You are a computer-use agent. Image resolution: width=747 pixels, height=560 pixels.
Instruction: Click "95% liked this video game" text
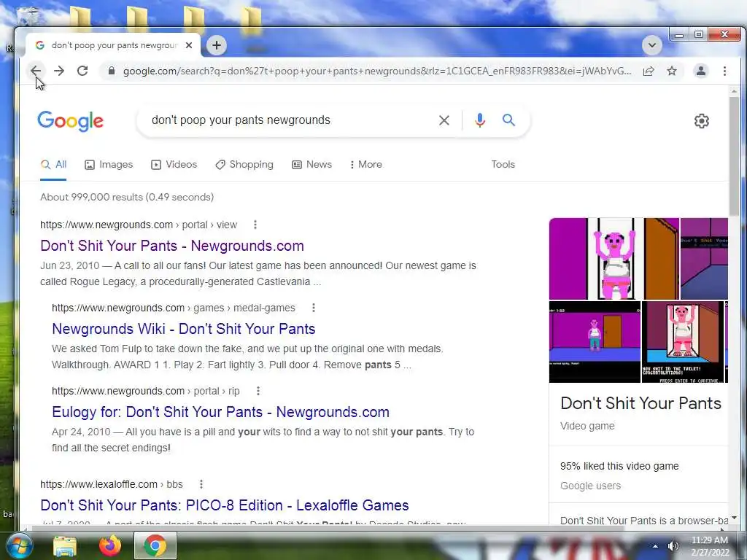[619, 466]
